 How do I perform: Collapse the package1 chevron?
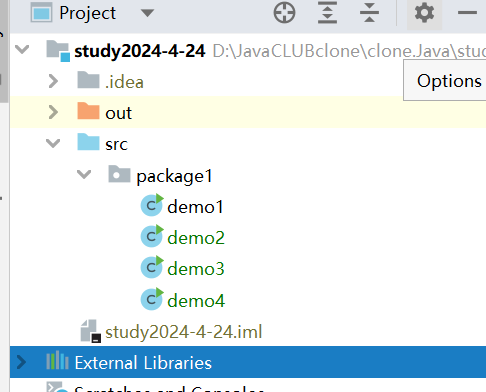[x=84, y=175]
